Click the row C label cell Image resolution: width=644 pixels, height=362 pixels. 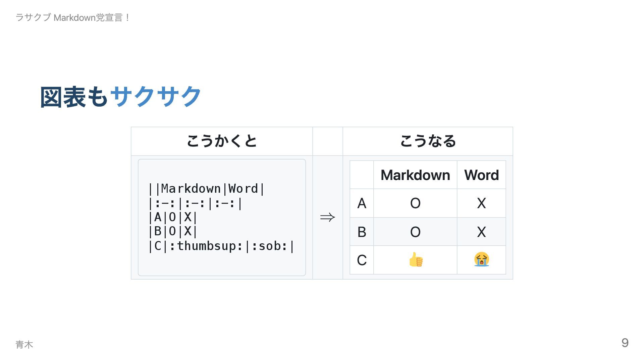(x=362, y=260)
